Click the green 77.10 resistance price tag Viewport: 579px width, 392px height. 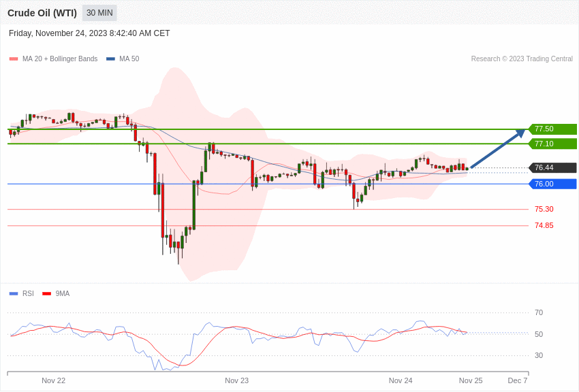552,144
